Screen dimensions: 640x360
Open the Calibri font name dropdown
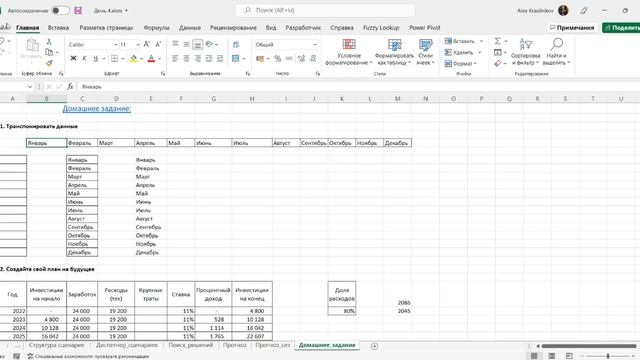click(x=116, y=44)
